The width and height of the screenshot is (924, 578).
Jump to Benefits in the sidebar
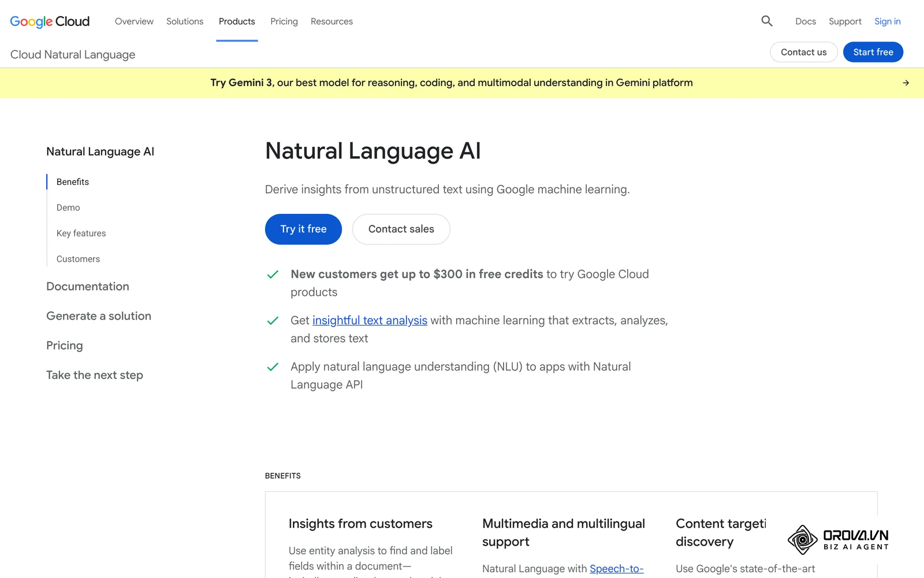73,181
